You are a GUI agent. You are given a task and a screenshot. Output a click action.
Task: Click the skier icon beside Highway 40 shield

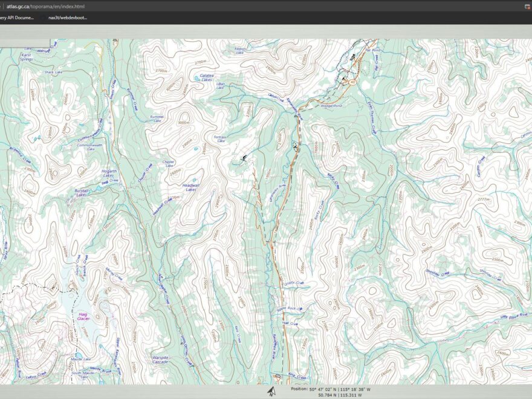(x=343, y=79)
